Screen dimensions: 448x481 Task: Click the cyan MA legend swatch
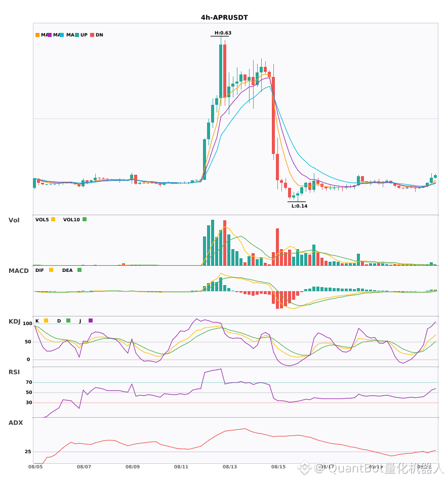click(x=62, y=35)
